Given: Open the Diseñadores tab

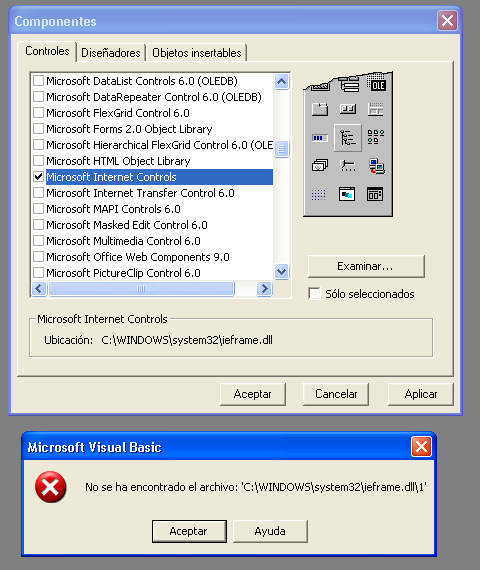Looking at the screenshot, I should tap(111, 53).
